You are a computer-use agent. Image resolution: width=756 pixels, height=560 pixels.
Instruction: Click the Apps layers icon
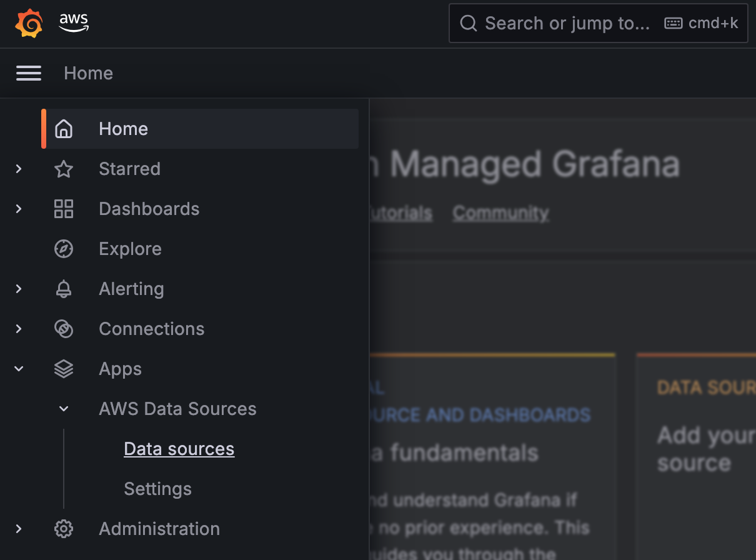[x=64, y=369]
